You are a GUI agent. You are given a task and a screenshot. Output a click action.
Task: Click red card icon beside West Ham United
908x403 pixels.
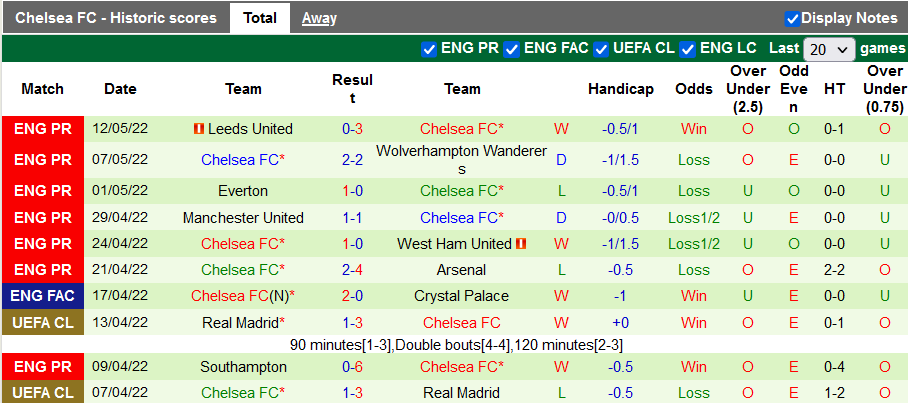[x=521, y=243]
